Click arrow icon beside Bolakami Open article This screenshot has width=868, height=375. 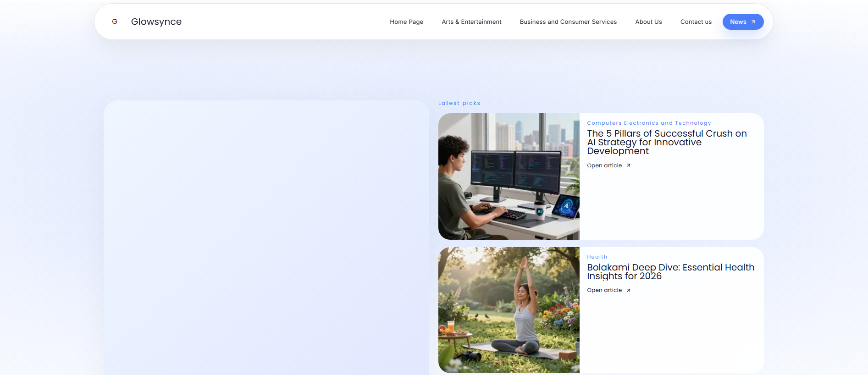click(628, 290)
